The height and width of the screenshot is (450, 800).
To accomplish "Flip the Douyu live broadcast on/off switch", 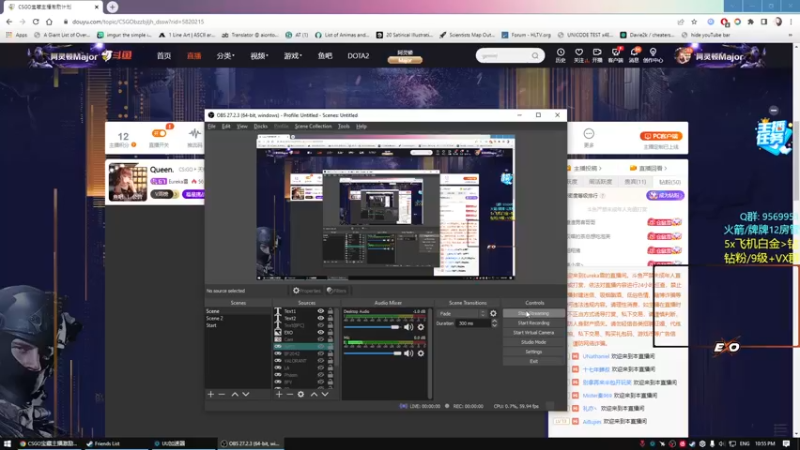I will click(159, 134).
